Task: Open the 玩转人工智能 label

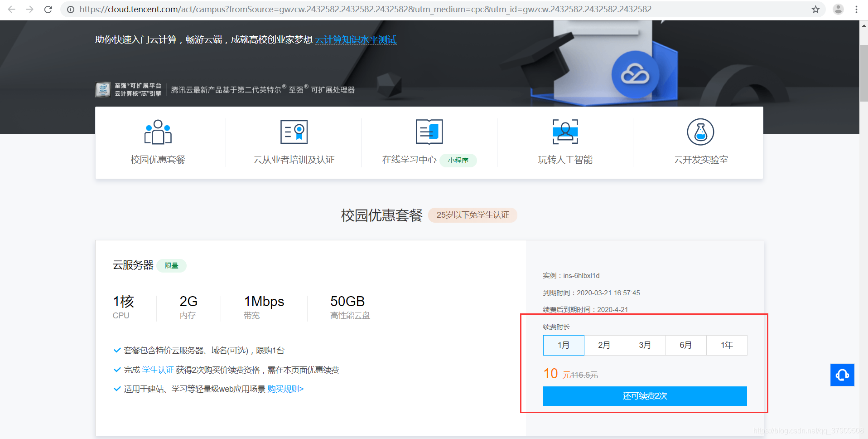Action: coord(565,160)
